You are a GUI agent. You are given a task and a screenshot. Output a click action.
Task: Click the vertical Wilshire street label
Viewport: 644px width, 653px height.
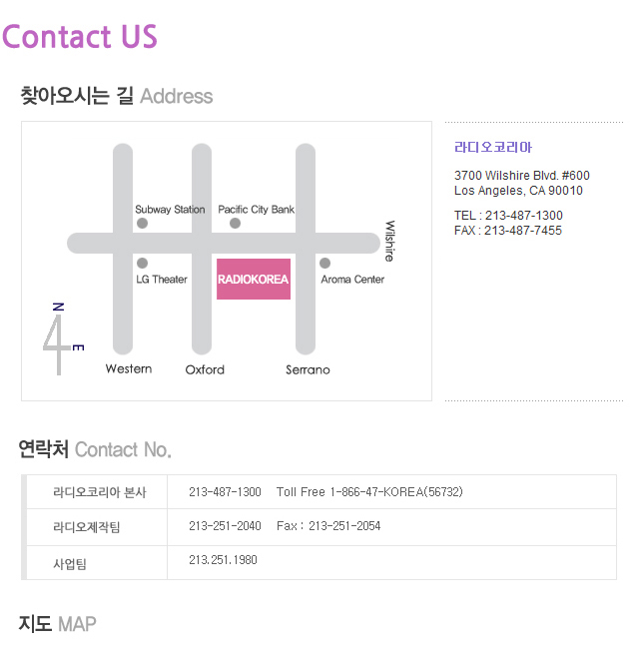click(389, 241)
